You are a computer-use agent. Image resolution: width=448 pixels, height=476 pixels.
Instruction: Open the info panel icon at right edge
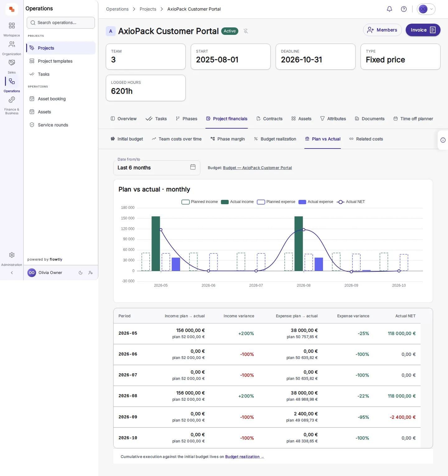(x=443, y=140)
